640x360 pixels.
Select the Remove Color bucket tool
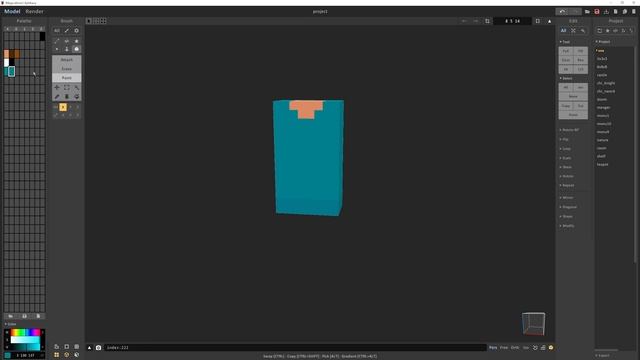coord(67,97)
